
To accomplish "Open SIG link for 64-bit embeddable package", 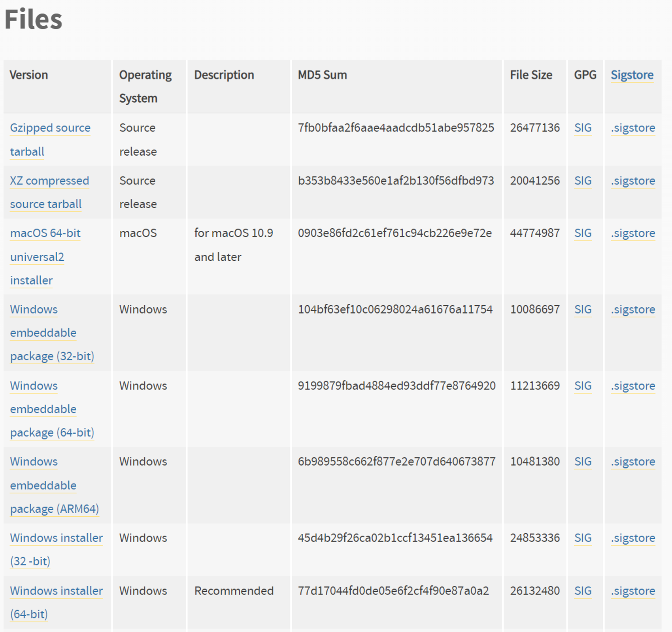I will (x=583, y=386).
